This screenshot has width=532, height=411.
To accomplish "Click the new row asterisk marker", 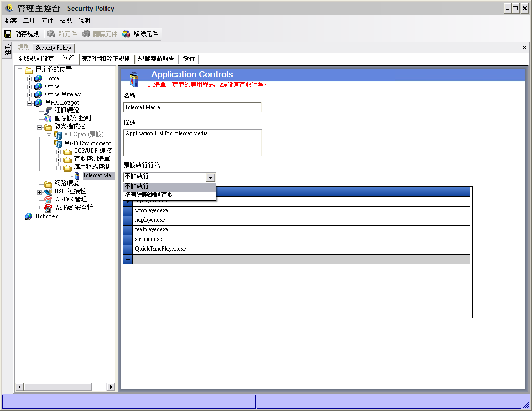I will 128,260.
